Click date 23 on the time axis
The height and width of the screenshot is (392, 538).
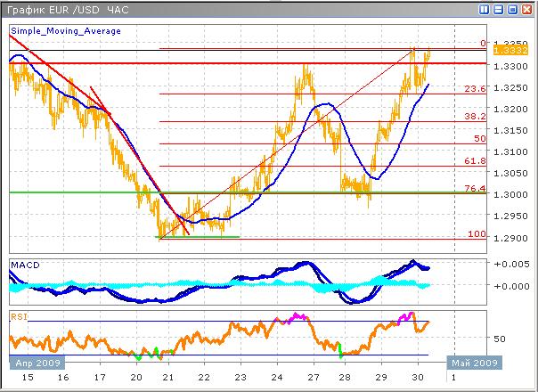[240, 377]
